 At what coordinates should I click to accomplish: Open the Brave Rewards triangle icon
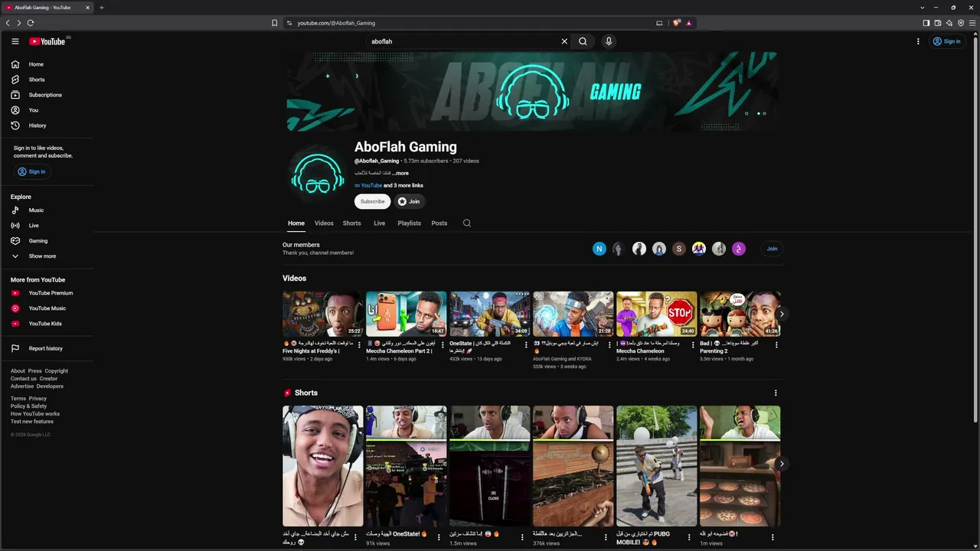689,23
